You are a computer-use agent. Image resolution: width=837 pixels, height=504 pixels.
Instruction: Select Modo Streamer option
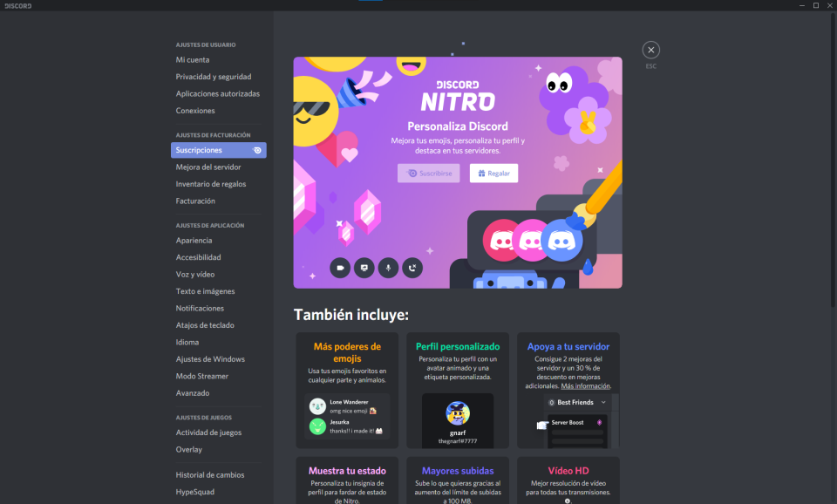tap(202, 377)
